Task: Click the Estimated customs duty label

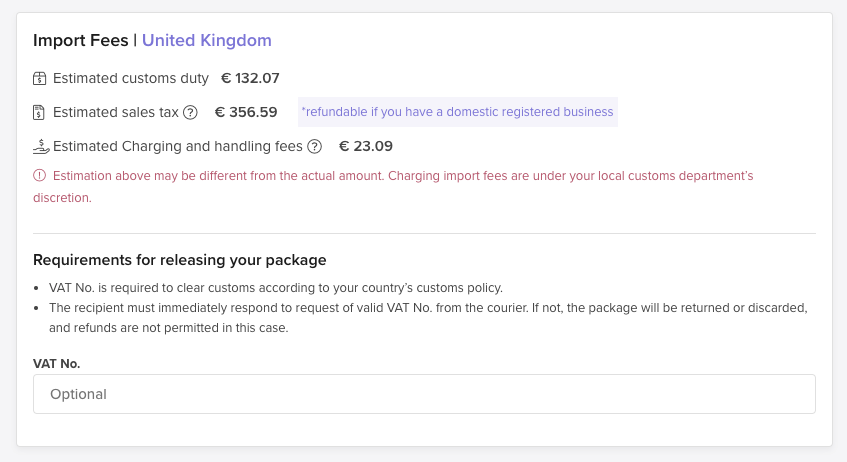Action: click(x=131, y=78)
